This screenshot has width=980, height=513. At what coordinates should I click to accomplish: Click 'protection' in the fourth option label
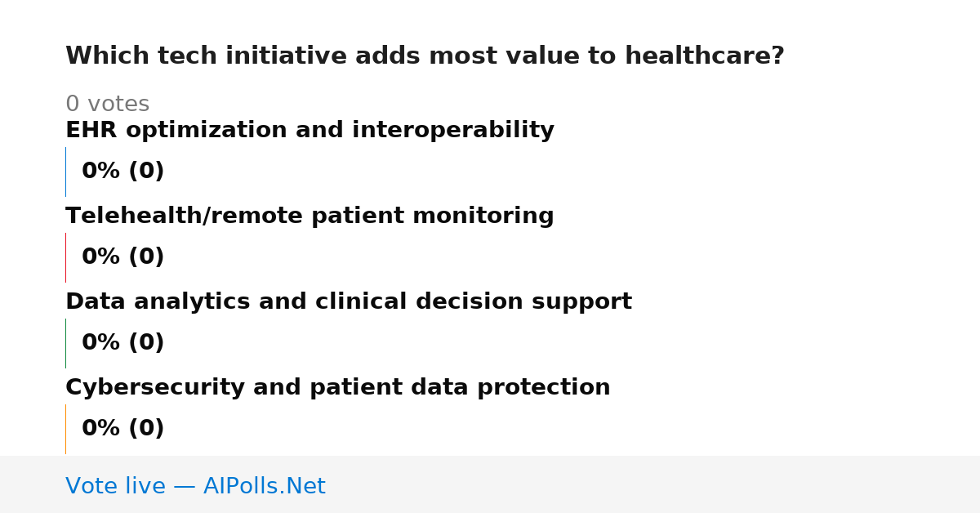(543, 388)
